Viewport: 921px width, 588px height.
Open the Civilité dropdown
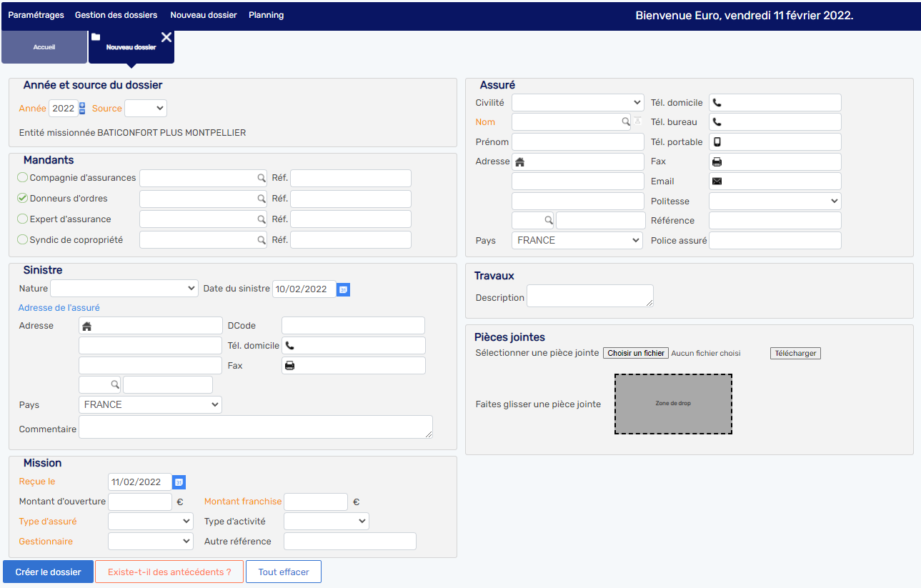tap(577, 103)
